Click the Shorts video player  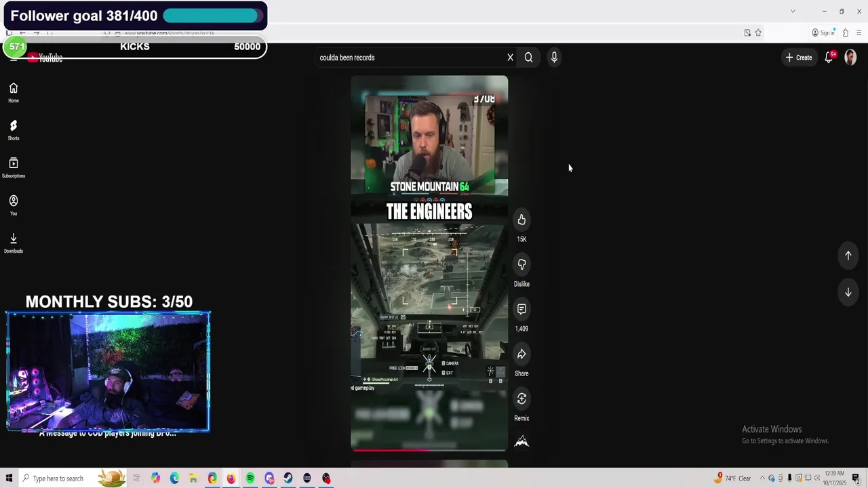click(429, 263)
